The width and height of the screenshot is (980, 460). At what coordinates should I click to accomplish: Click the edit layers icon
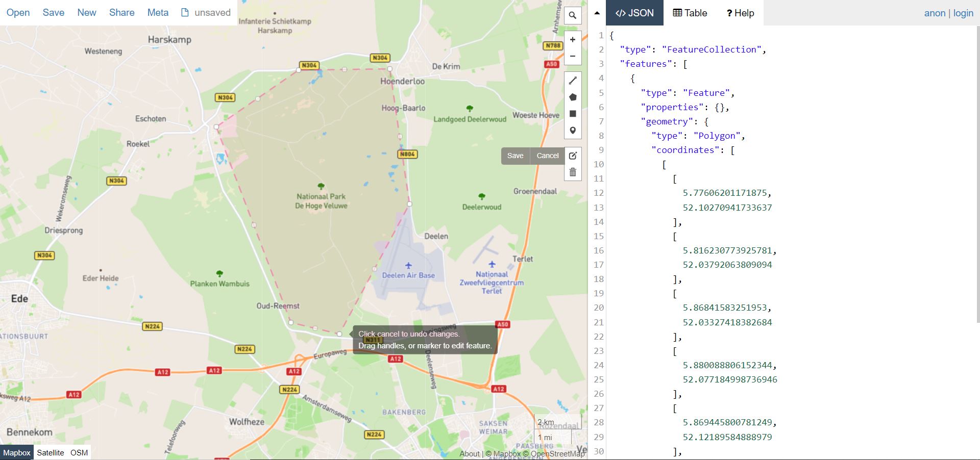coord(573,156)
